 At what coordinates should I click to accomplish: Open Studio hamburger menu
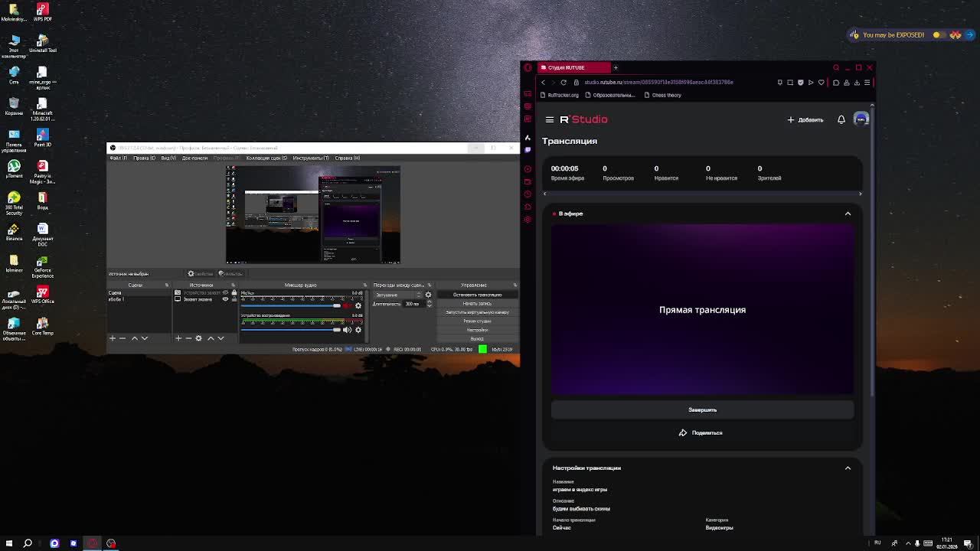550,119
